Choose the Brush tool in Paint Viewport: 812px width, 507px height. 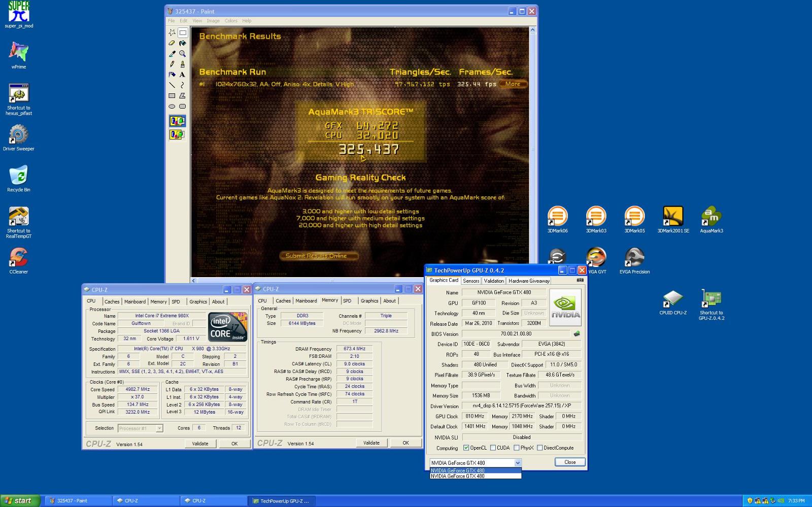click(183, 64)
